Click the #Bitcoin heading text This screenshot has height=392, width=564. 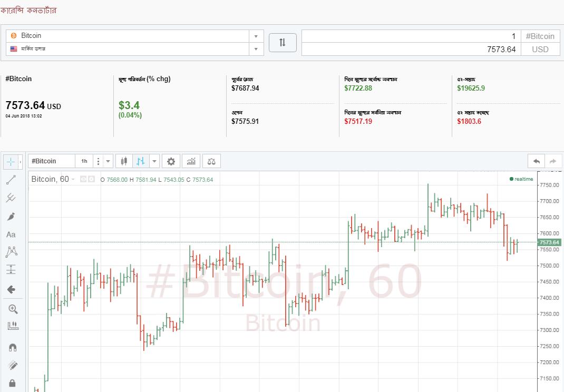pyautogui.click(x=18, y=79)
